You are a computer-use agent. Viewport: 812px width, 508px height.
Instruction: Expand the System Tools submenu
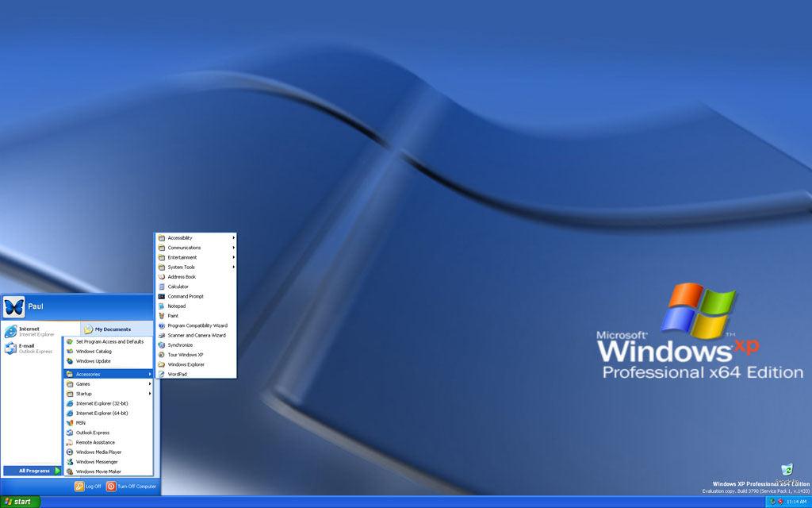196,267
